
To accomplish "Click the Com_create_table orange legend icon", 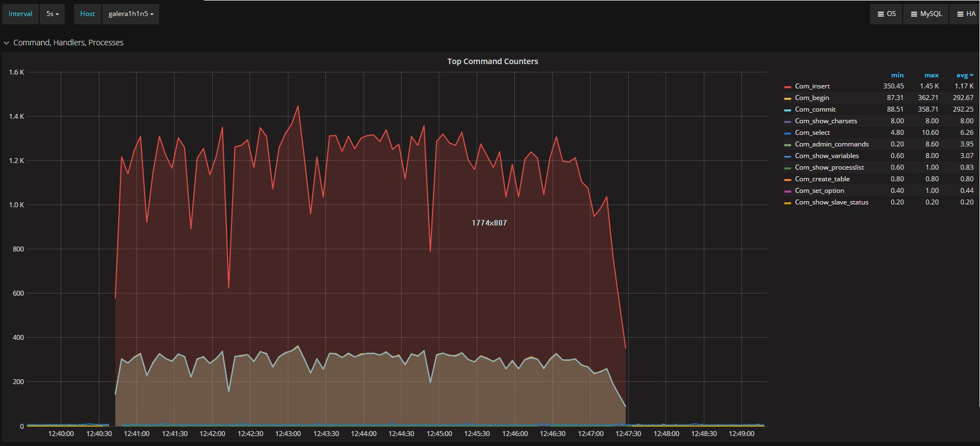I will 788,180.
